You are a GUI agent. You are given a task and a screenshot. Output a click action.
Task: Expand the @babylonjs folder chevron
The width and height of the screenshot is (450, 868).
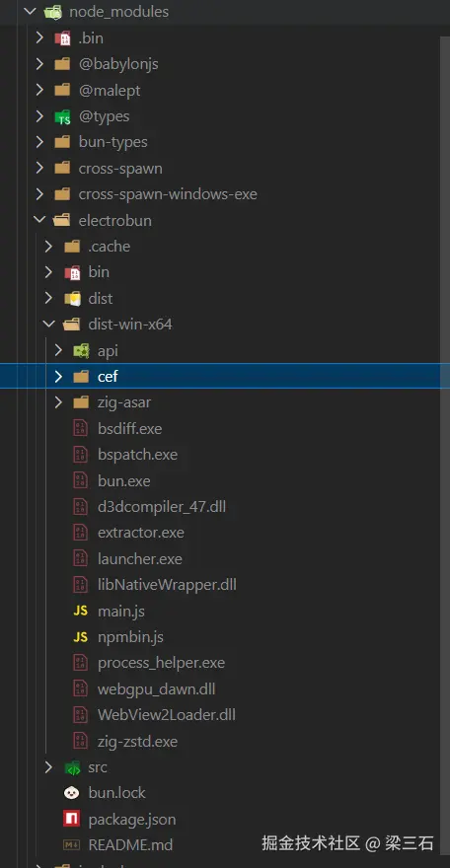coord(39,64)
